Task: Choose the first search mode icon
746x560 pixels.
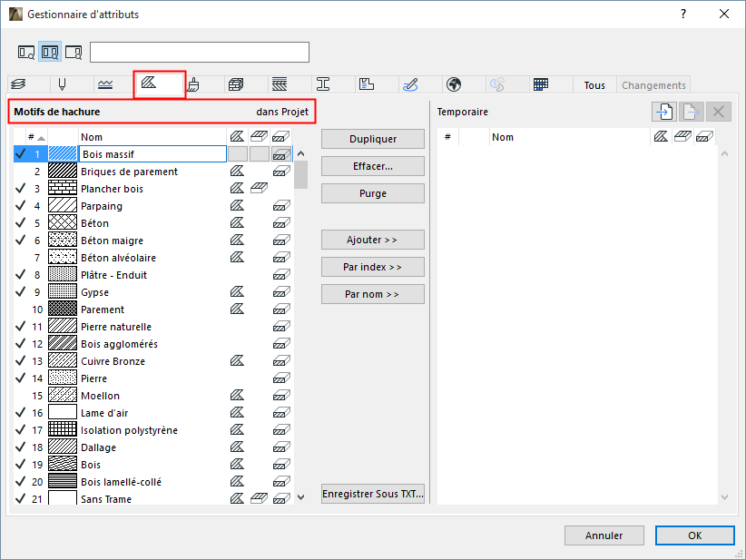Action: [26, 52]
